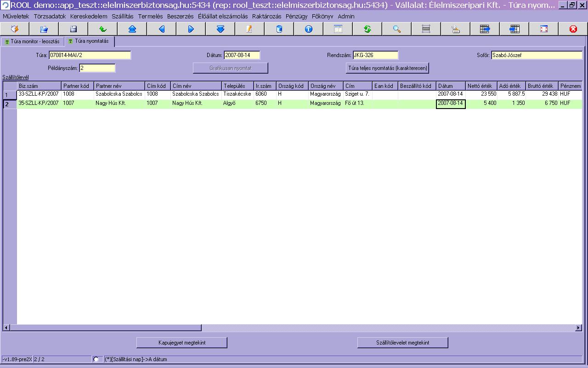The width and height of the screenshot is (588, 368).
Task: Switch to Túra monitor - leosztás tab
Action: point(32,41)
